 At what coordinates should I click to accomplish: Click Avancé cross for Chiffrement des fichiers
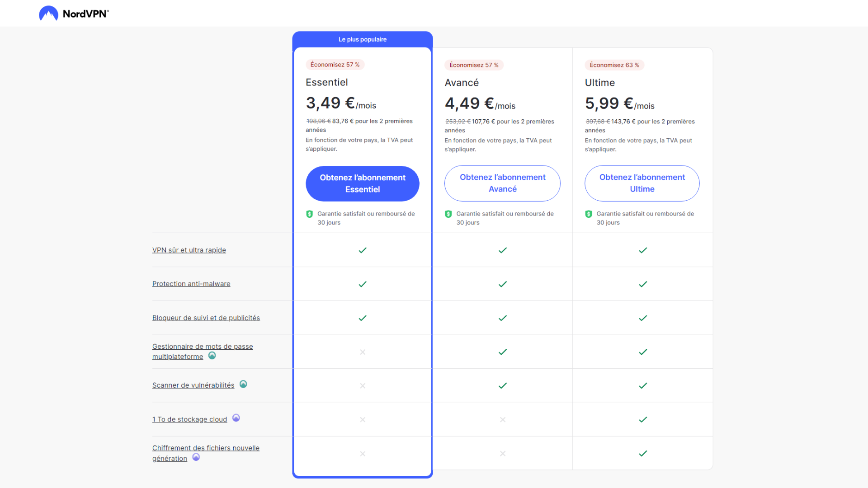[503, 454]
